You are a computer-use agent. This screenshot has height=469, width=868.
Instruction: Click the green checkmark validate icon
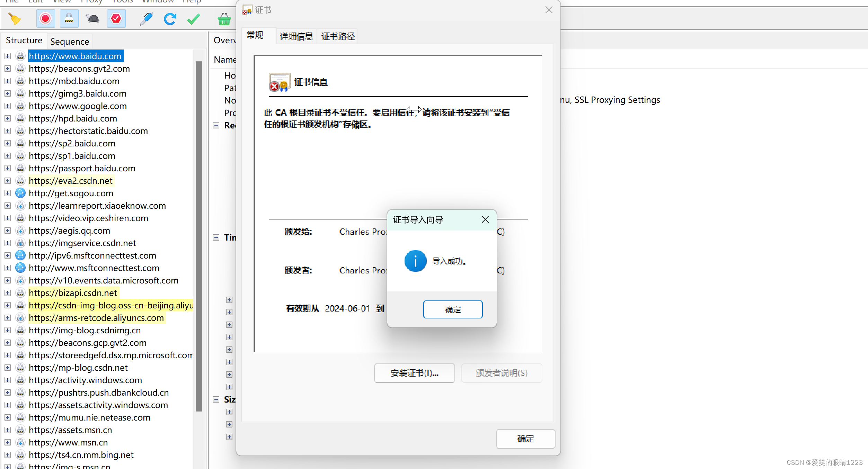(x=193, y=19)
